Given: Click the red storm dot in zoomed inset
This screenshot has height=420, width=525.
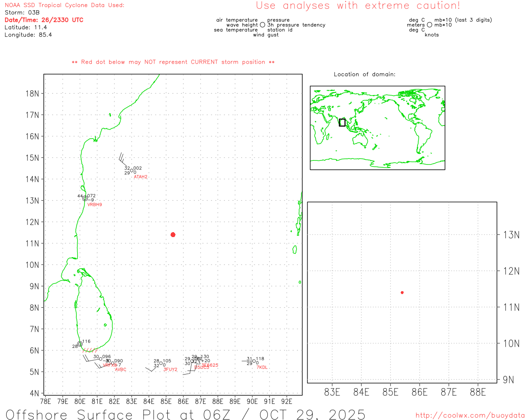Looking at the screenshot, I should click(402, 292).
